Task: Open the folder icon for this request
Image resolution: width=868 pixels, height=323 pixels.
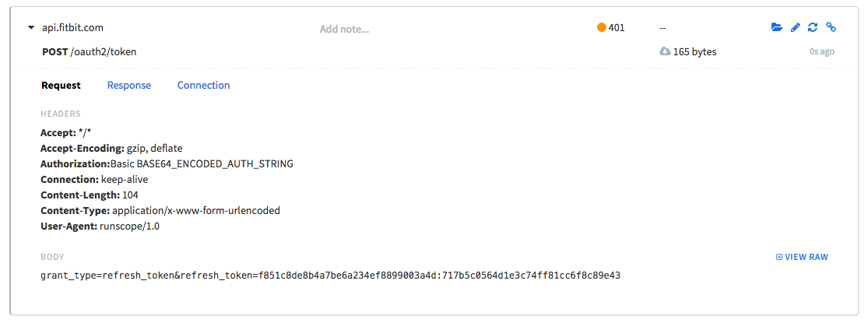Action: click(777, 27)
